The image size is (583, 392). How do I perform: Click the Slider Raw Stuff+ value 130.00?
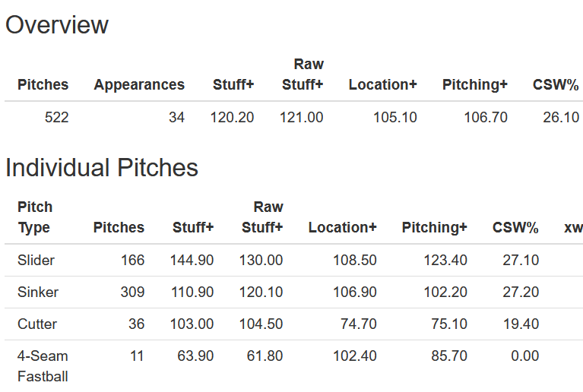(262, 261)
